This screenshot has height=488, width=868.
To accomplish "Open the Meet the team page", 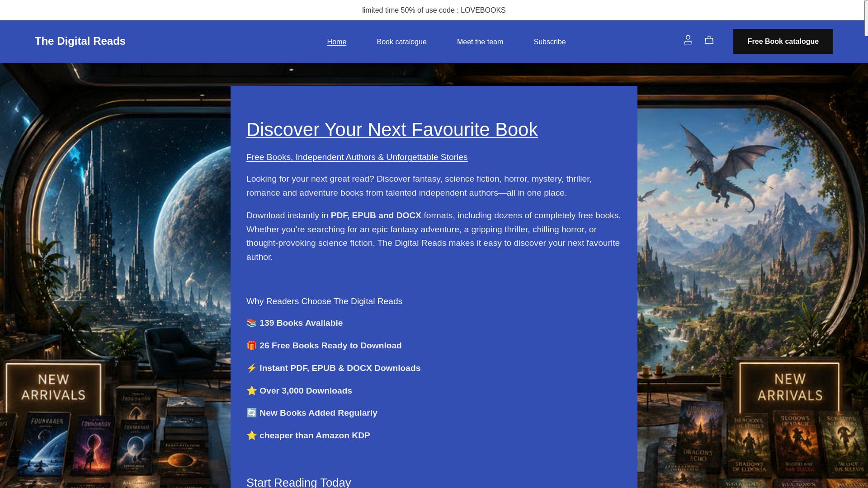I will pos(480,42).
